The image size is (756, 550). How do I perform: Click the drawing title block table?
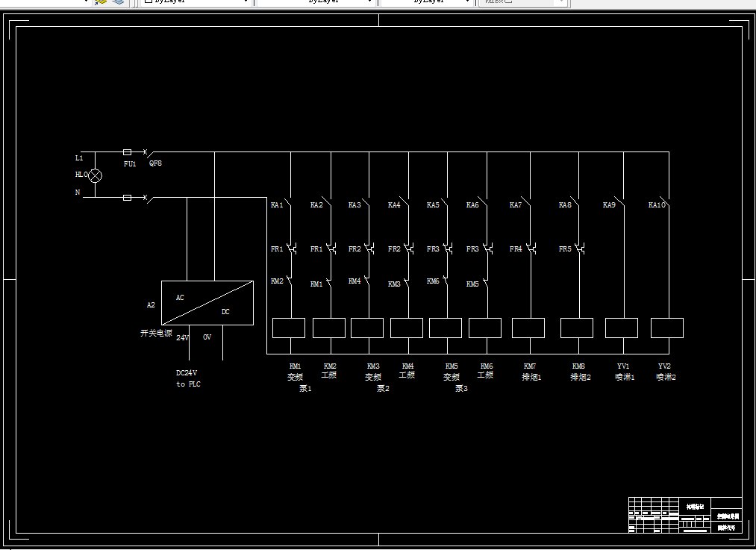(685, 515)
